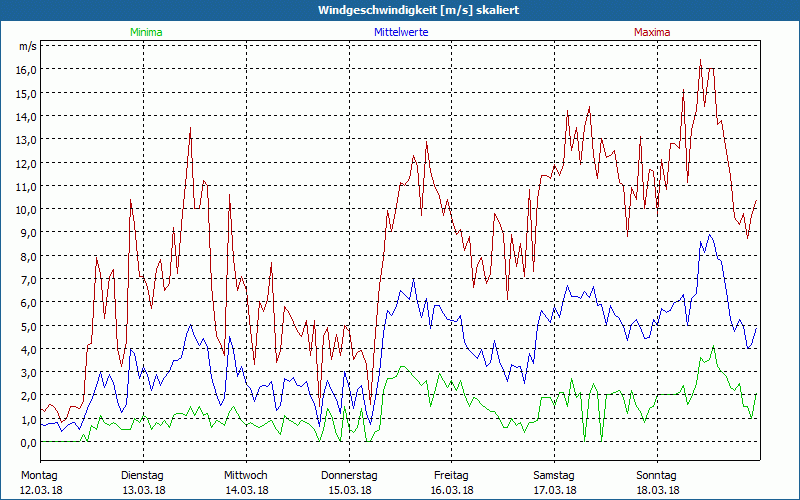Click the date label 15.03.18
Image resolution: width=800 pixels, height=500 pixels.
(349, 490)
